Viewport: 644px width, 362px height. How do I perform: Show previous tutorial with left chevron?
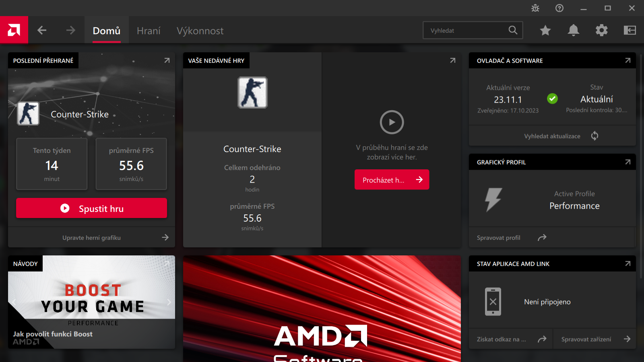pos(14,302)
